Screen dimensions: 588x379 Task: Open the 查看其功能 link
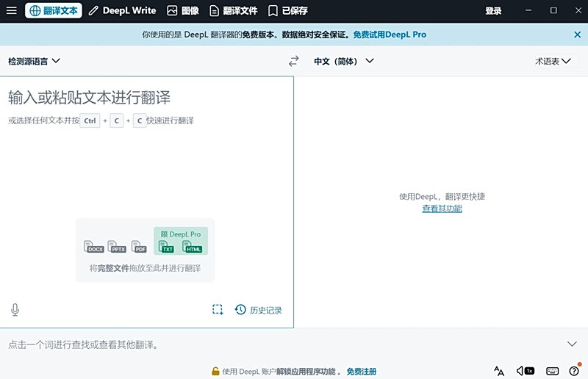tap(442, 209)
